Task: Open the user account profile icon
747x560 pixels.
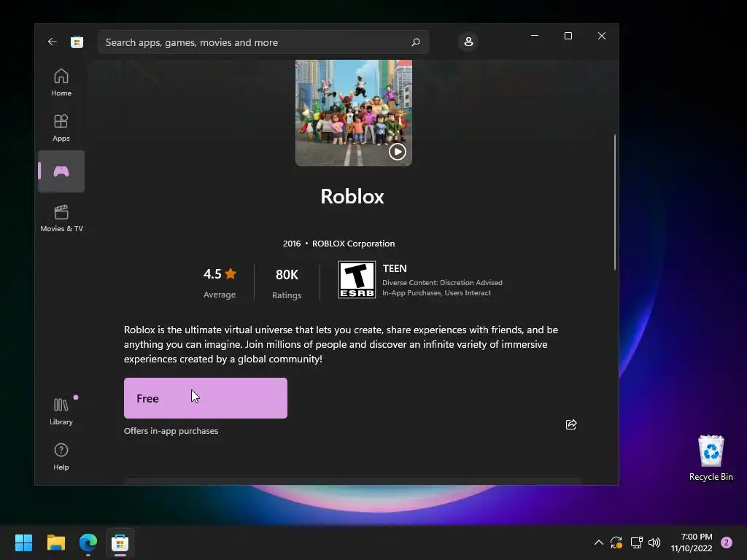Action: (x=468, y=42)
